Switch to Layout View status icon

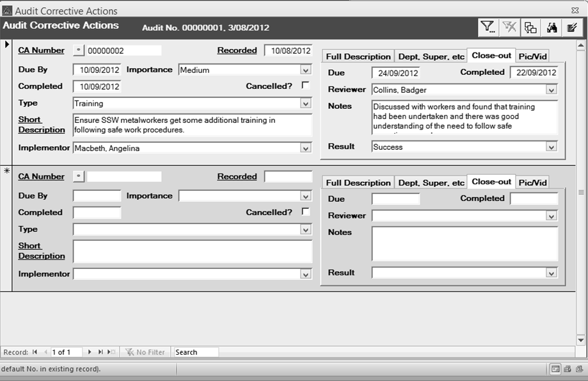[580, 369]
